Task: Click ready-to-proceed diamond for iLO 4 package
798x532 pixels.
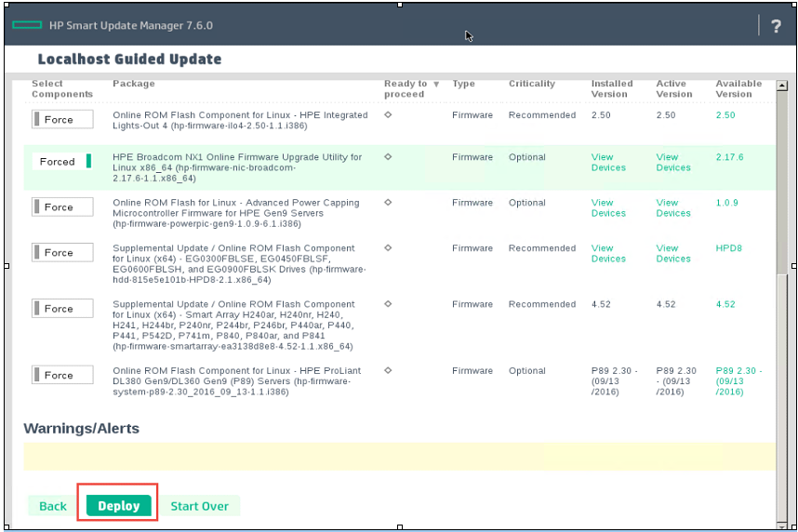Action: 388,115
